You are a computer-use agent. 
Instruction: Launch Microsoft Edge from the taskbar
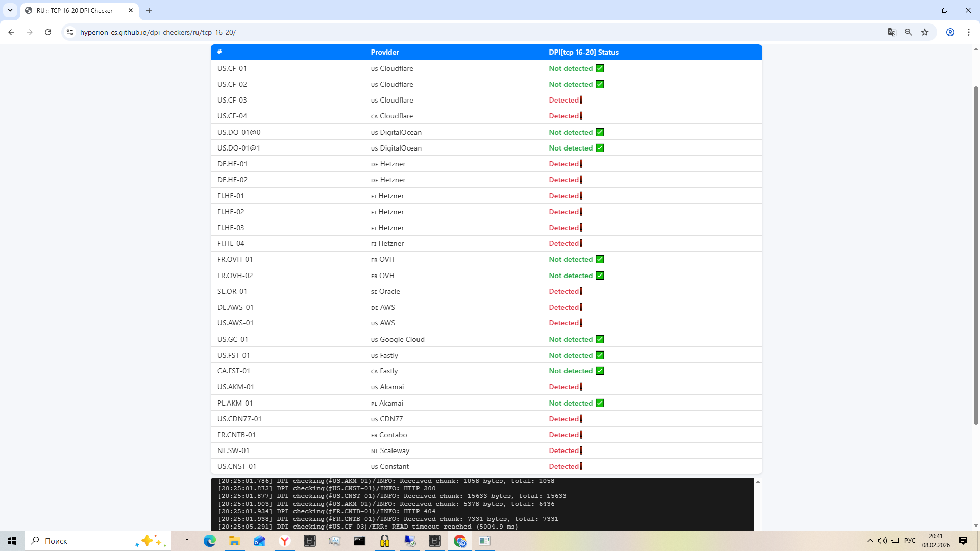click(209, 541)
